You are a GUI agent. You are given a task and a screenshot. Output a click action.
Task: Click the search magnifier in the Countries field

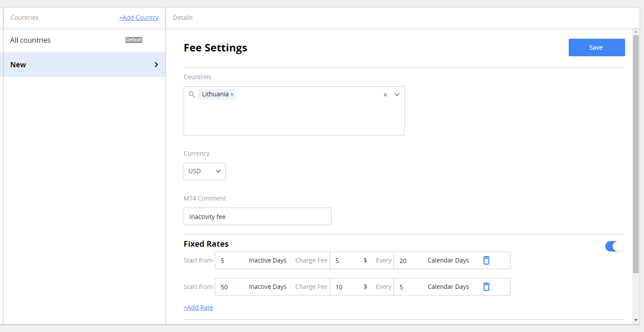point(191,94)
